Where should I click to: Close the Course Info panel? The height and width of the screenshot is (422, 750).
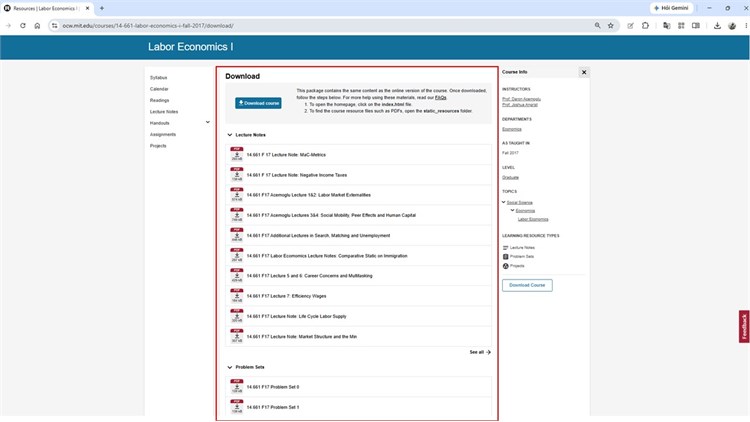click(x=584, y=72)
